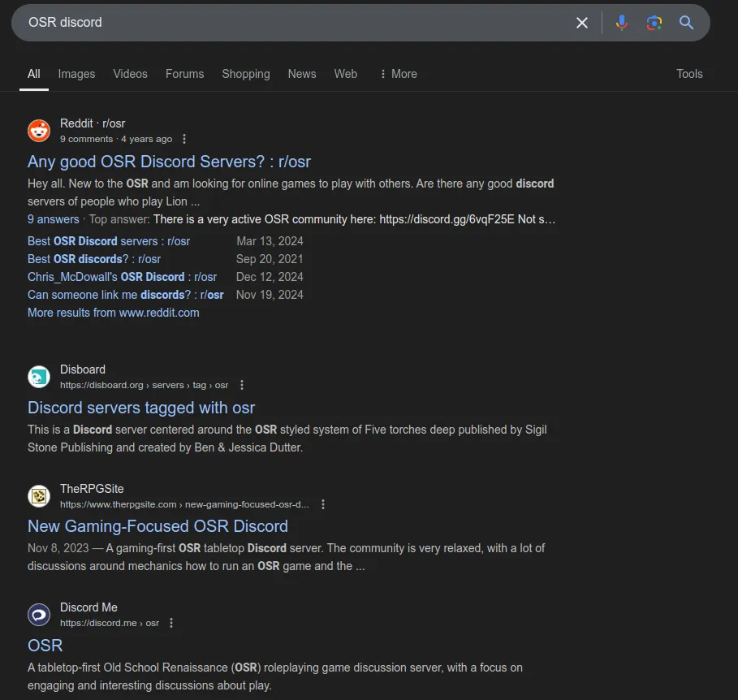Open 'Best OSR Discord servers : r/osr'

pyautogui.click(x=109, y=241)
